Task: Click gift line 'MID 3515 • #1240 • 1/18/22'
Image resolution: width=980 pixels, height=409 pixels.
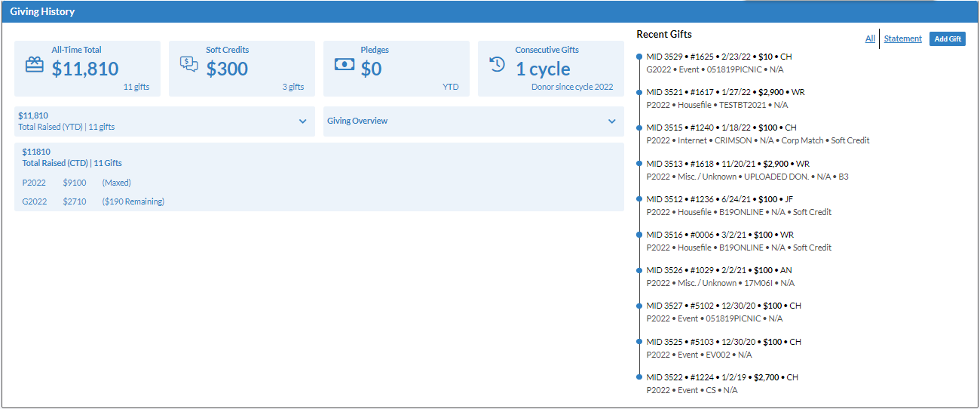Action: click(x=721, y=128)
